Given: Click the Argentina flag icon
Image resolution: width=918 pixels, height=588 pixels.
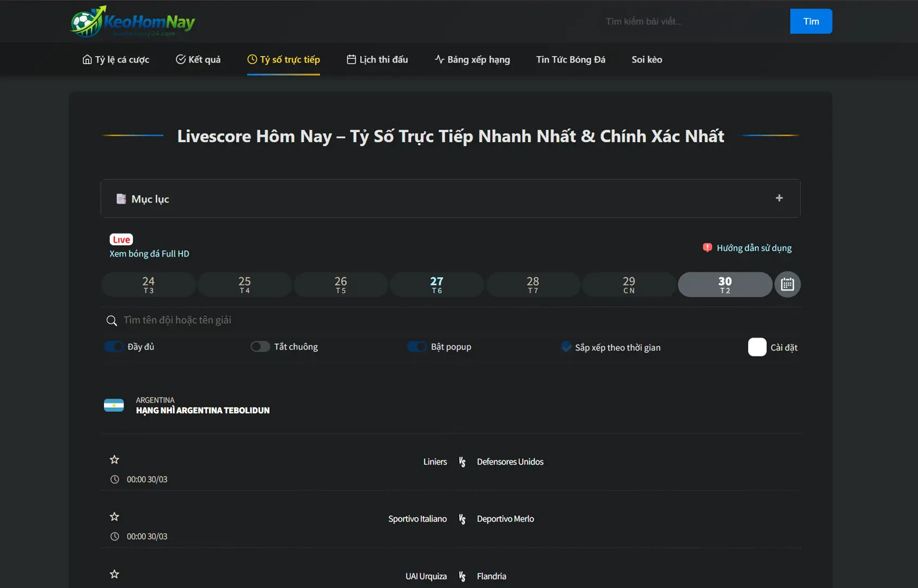Looking at the screenshot, I should 114,405.
